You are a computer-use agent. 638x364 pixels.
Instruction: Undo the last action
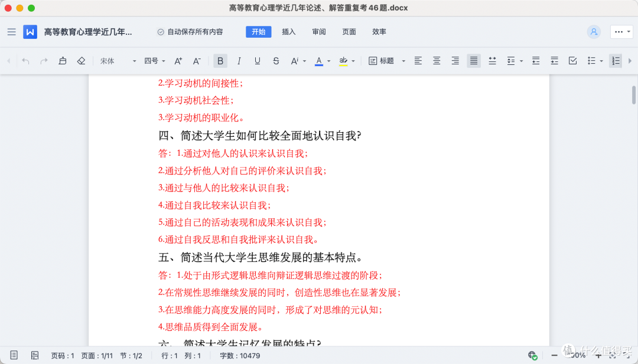coord(25,61)
